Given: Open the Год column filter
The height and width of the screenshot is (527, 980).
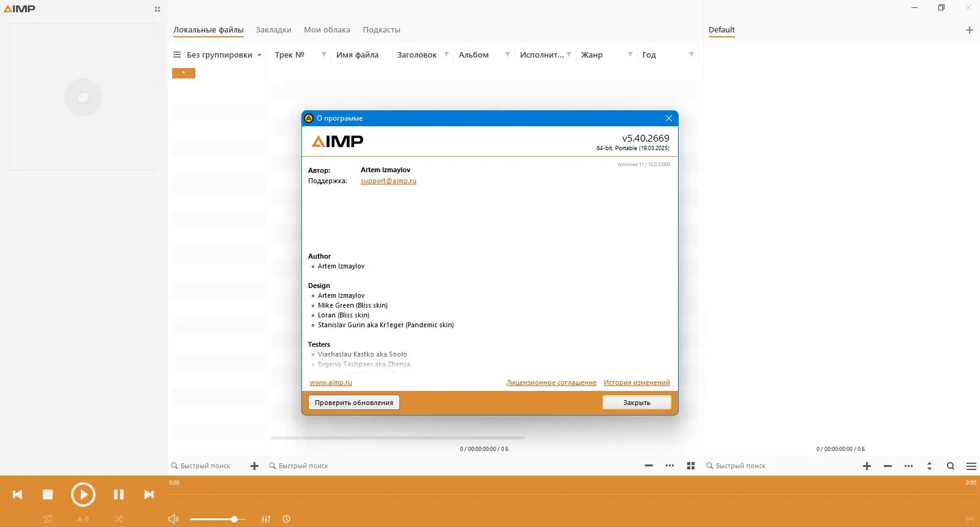Looking at the screenshot, I should [x=692, y=55].
